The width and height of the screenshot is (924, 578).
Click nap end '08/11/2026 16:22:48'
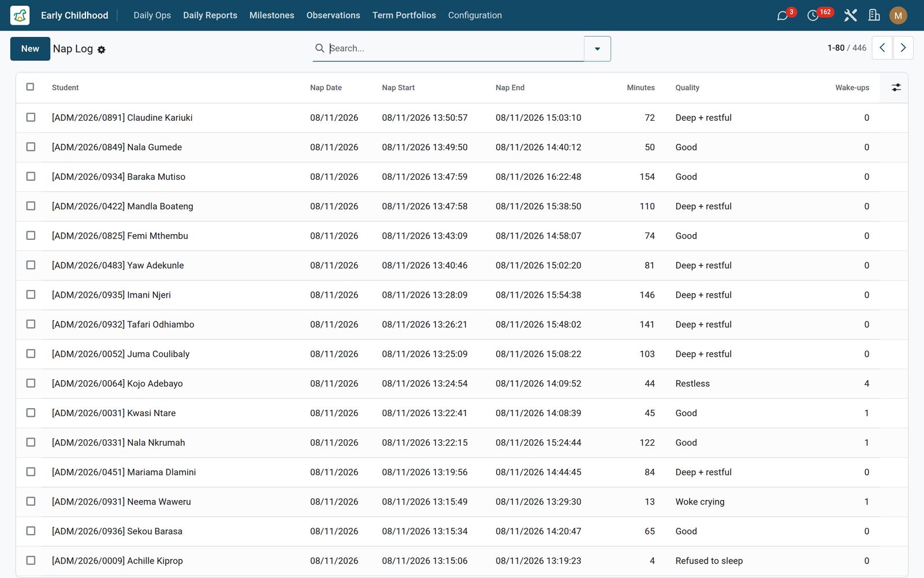(538, 177)
